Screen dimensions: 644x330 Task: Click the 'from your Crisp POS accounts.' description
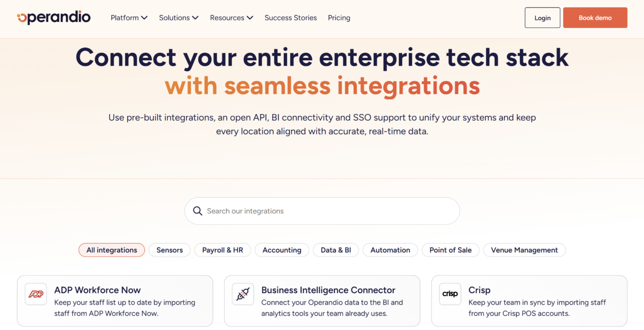[x=519, y=313]
